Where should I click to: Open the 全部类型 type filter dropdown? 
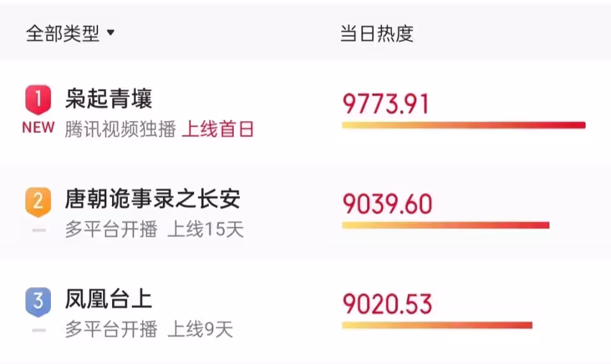70,34
